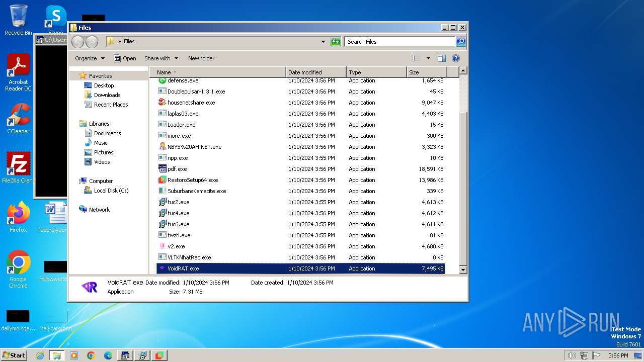Select Doublepulsar-1.3.1.exe in the list
Image resolution: width=644 pixels, height=362 pixels.
click(196, 92)
